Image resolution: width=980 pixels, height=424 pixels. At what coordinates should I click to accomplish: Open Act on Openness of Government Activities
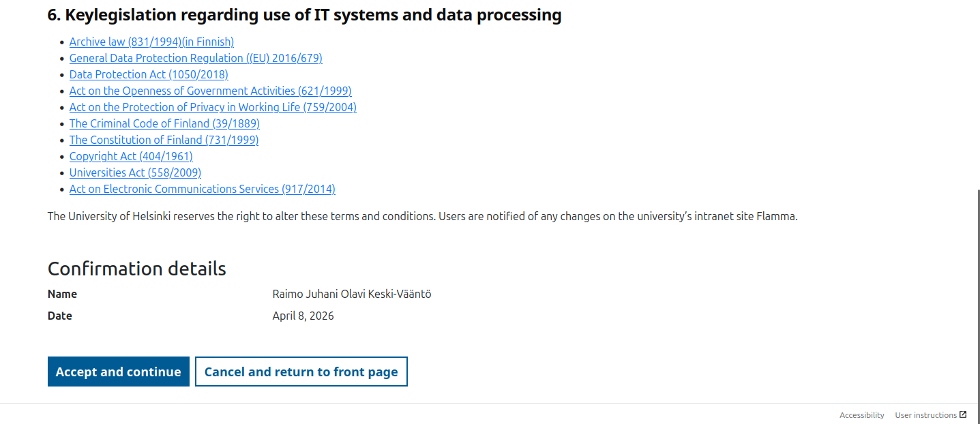pyautogui.click(x=210, y=91)
